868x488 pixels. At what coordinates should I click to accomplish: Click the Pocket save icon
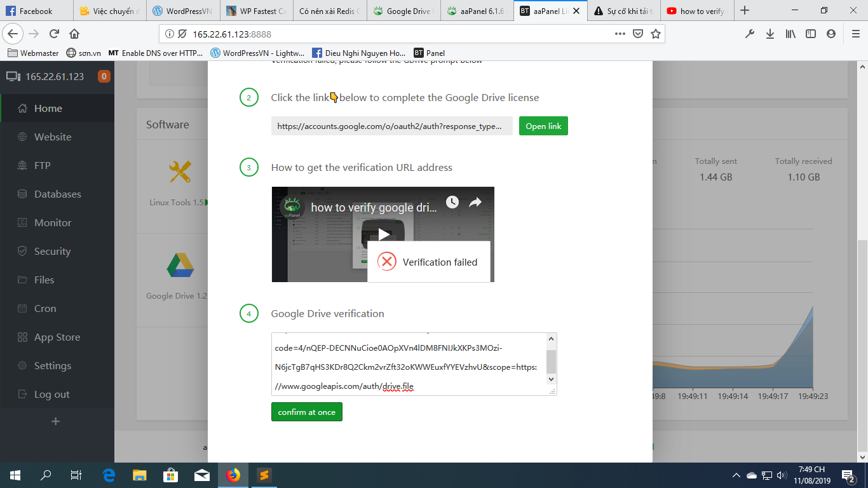[638, 34]
